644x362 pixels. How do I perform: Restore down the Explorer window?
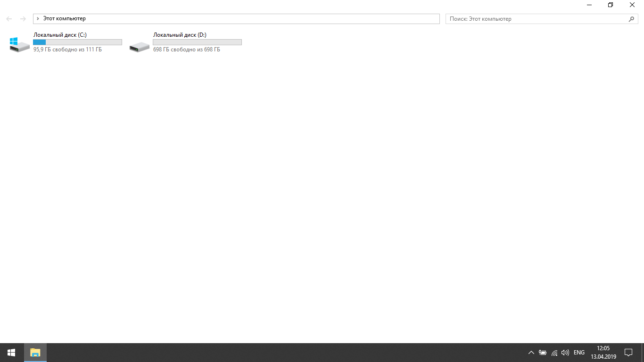(611, 5)
